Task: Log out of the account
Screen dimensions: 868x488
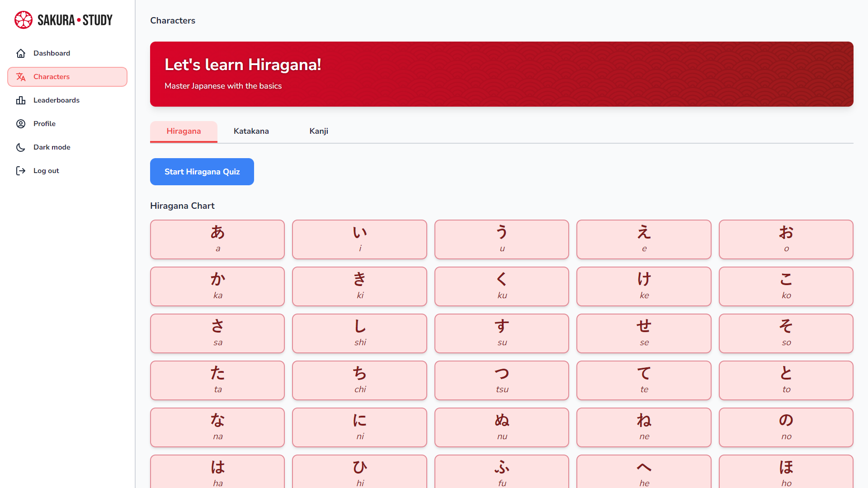Action: [67, 171]
